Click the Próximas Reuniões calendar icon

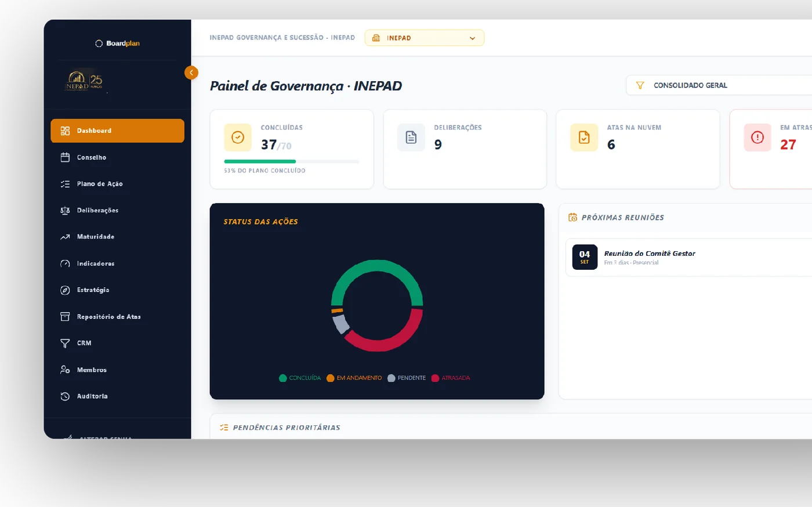(573, 218)
